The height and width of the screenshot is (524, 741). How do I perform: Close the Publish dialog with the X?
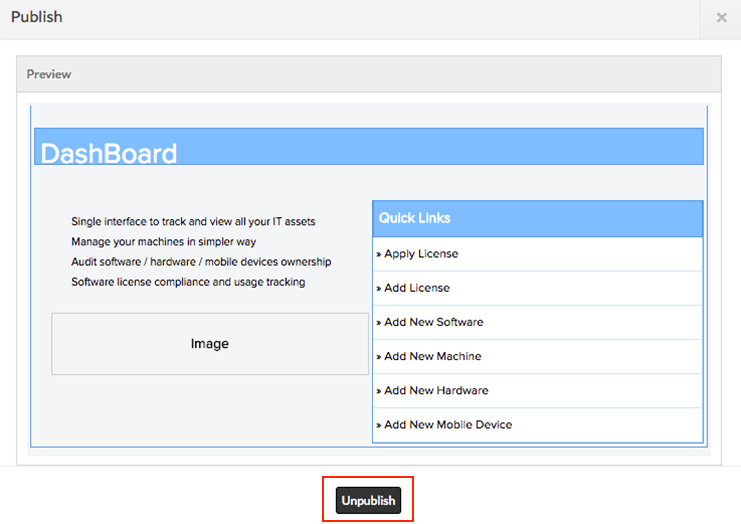(x=721, y=18)
